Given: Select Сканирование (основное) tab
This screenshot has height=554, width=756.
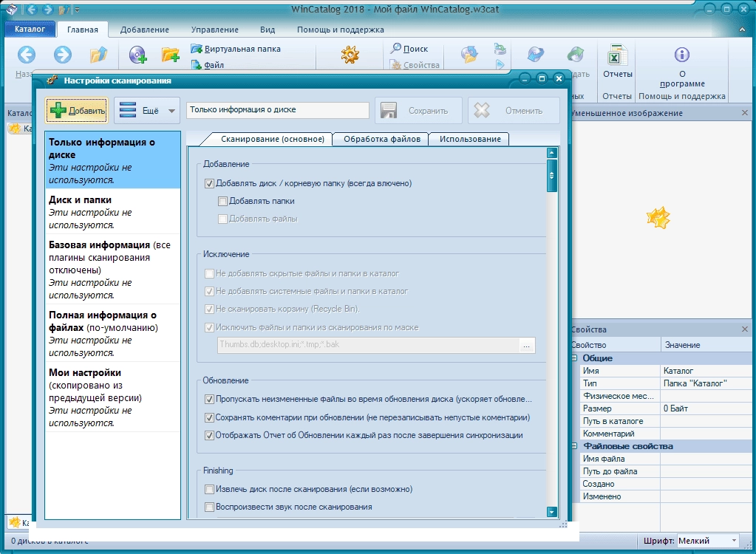Looking at the screenshot, I should [x=273, y=139].
